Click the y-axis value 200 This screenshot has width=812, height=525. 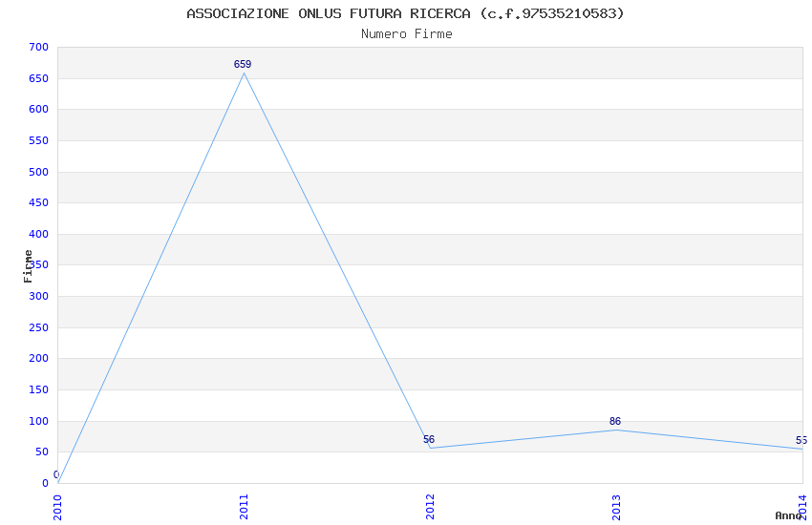pos(39,359)
